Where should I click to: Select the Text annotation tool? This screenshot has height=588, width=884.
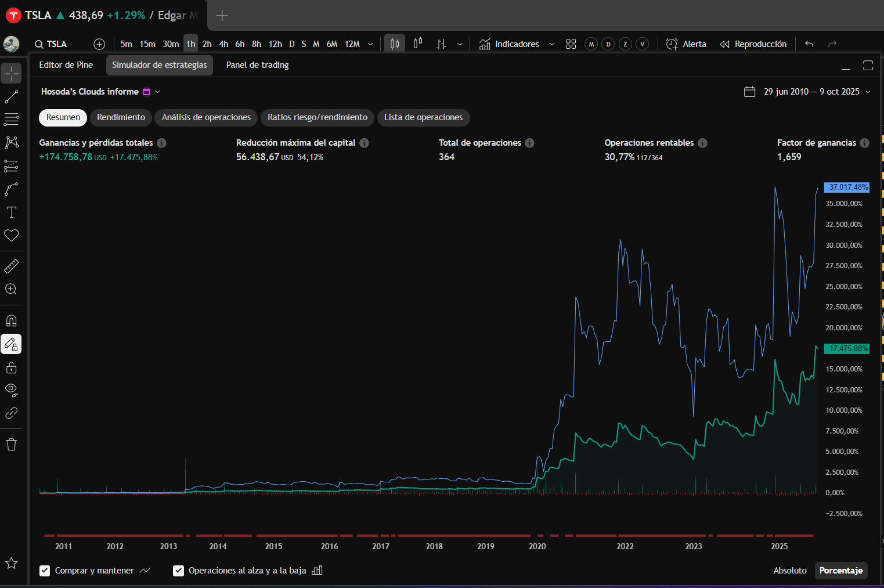click(12, 212)
